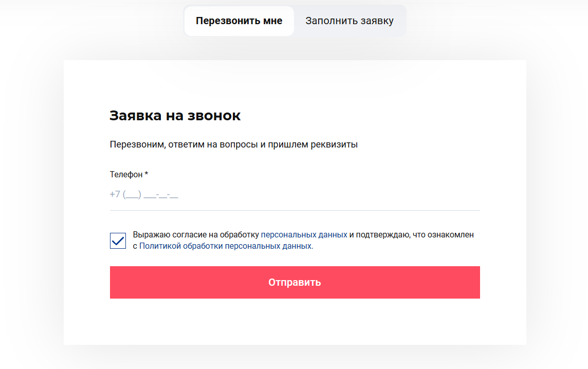This screenshot has height=369, width=588.
Task: Click the Телефон input field
Action: tap(295, 195)
